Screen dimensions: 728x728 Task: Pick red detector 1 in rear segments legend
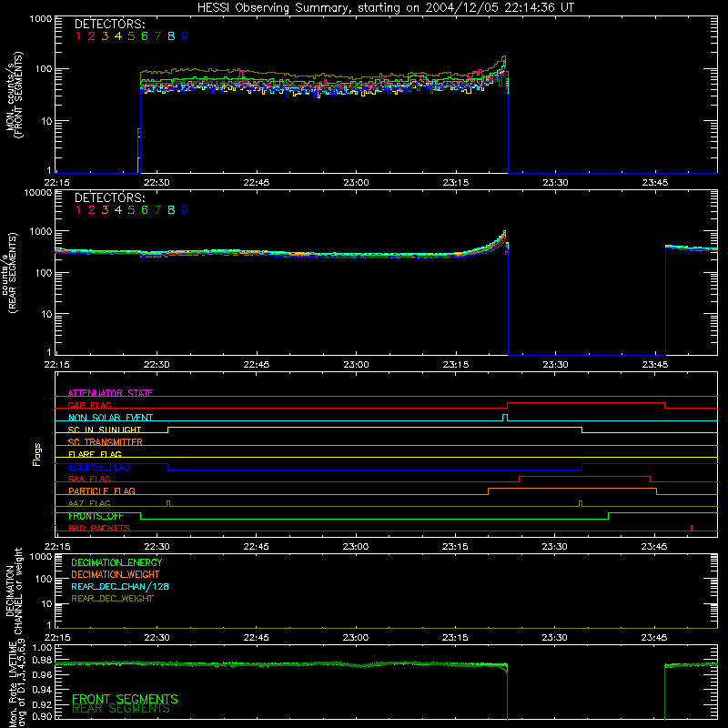click(78, 210)
